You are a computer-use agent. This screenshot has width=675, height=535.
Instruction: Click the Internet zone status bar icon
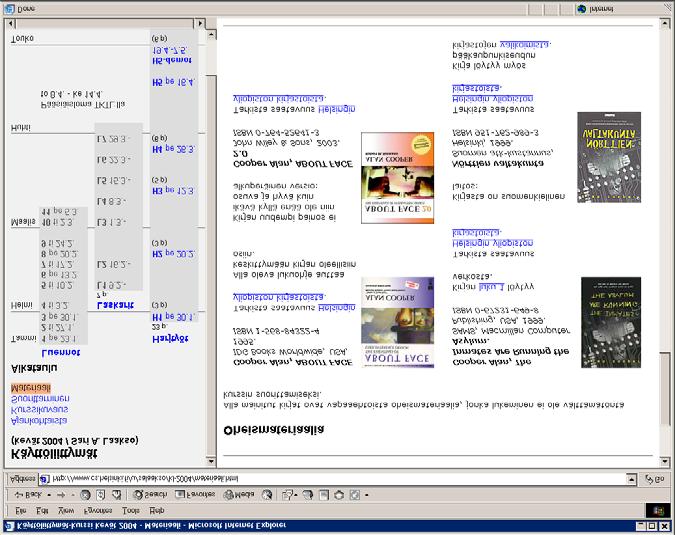[582, 9]
